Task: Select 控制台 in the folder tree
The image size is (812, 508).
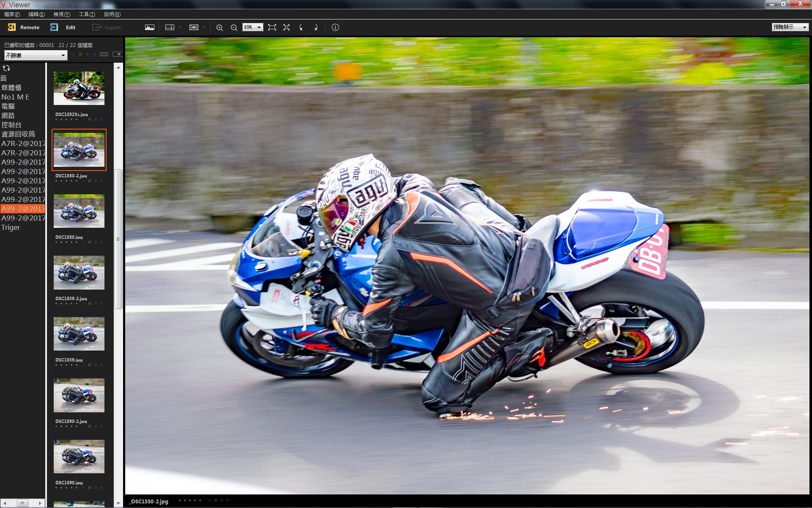Action: point(11,125)
